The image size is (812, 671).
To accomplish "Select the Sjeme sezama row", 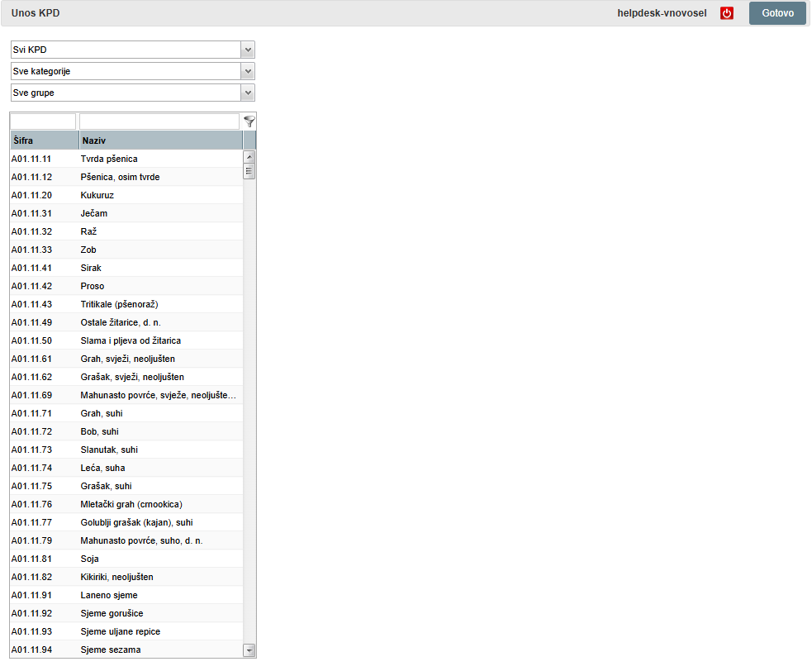I will (x=126, y=650).
